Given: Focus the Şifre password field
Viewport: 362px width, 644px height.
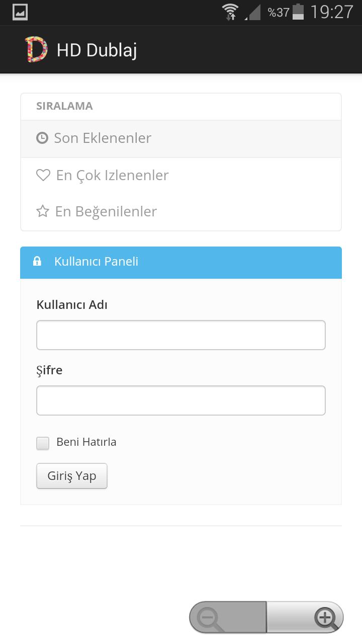Looking at the screenshot, I should pyautogui.click(x=181, y=400).
